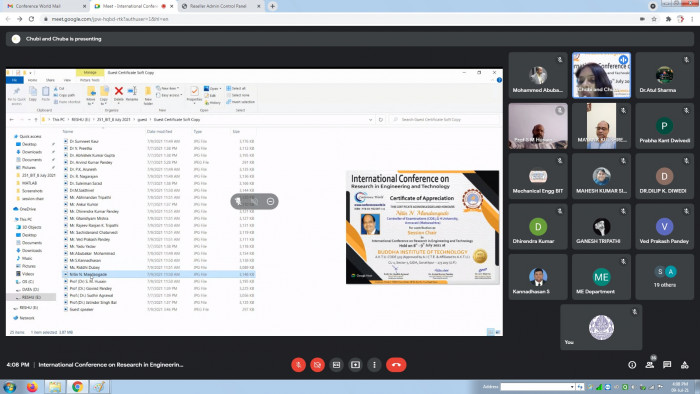Open the activities icon in Meet
This screenshot has height=394, width=700.
pos(684,365)
